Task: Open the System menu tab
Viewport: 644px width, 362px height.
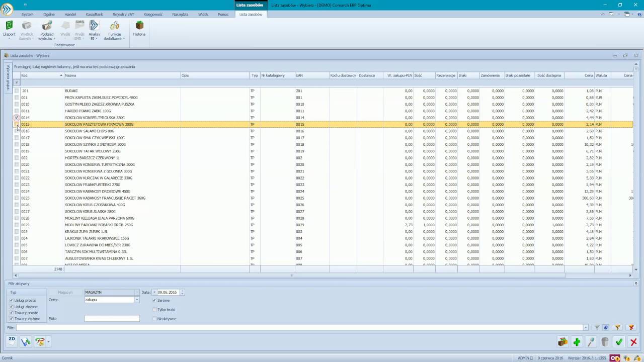Action: [27, 15]
